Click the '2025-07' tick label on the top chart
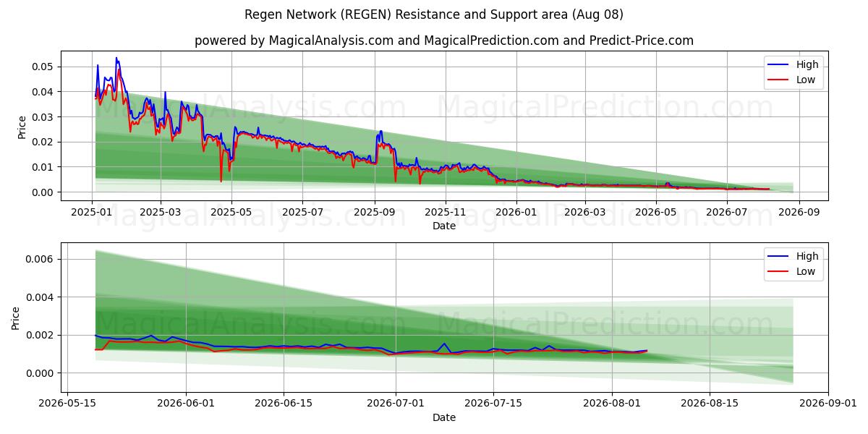 tap(302, 212)
